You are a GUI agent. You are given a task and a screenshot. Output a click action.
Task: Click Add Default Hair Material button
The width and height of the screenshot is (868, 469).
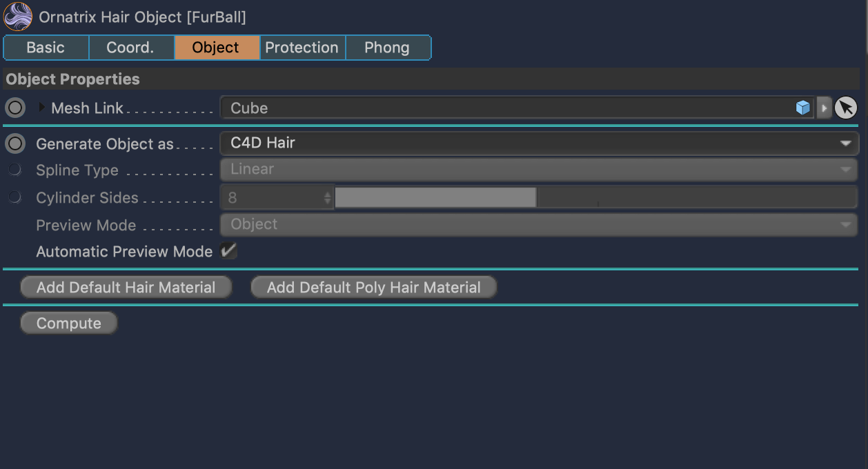click(x=126, y=288)
